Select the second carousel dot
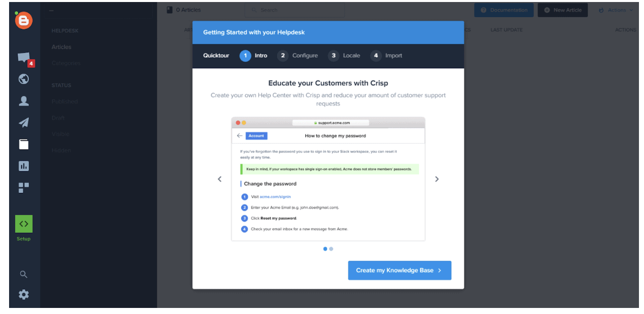Viewport: 644px width, 314px height. [331, 249]
